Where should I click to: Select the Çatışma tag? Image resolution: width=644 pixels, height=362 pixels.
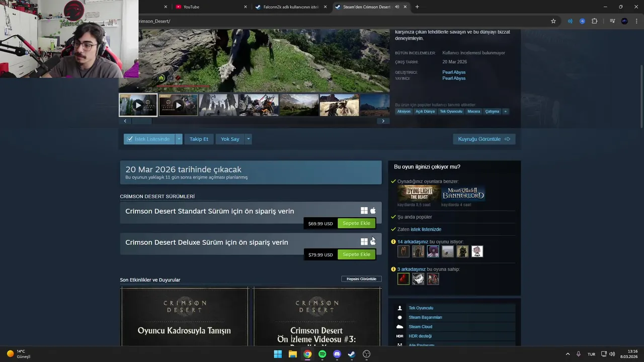492,112
